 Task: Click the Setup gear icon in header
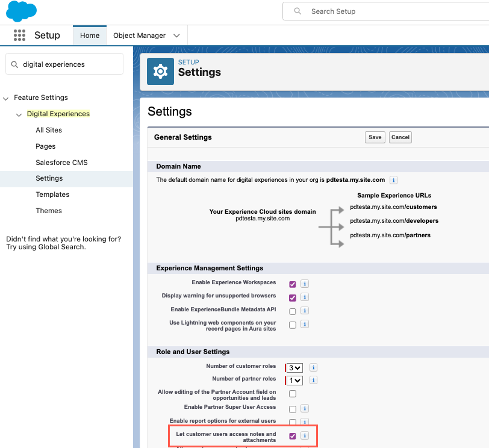pos(160,72)
